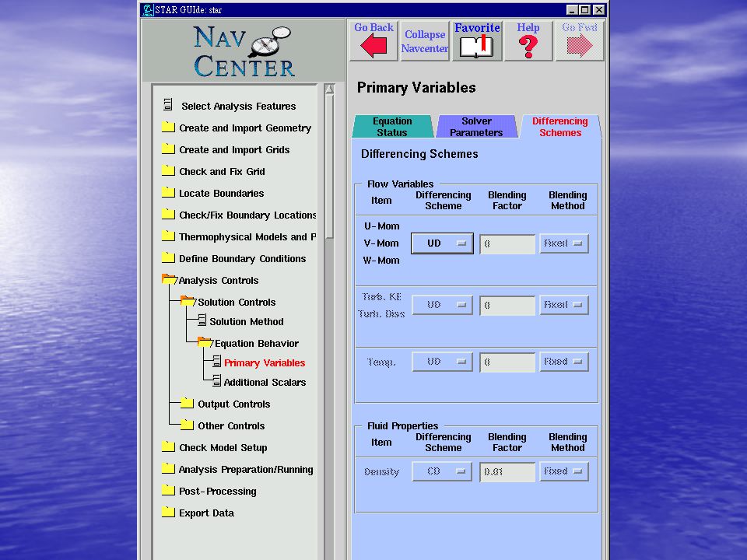747x560 pixels.
Task: Click Temp. blending factor field
Action: pyautogui.click(x=507, y=362)
